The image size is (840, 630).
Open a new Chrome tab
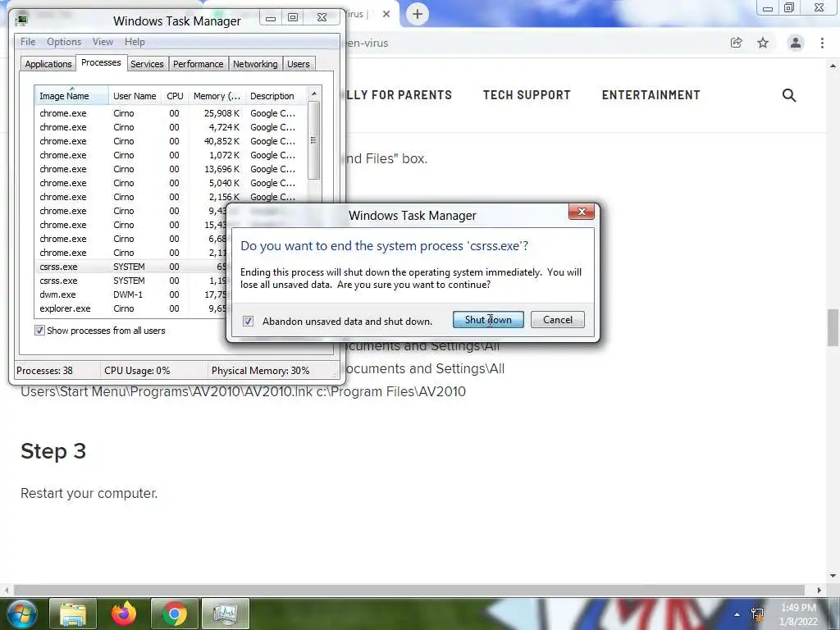(418, 14)
